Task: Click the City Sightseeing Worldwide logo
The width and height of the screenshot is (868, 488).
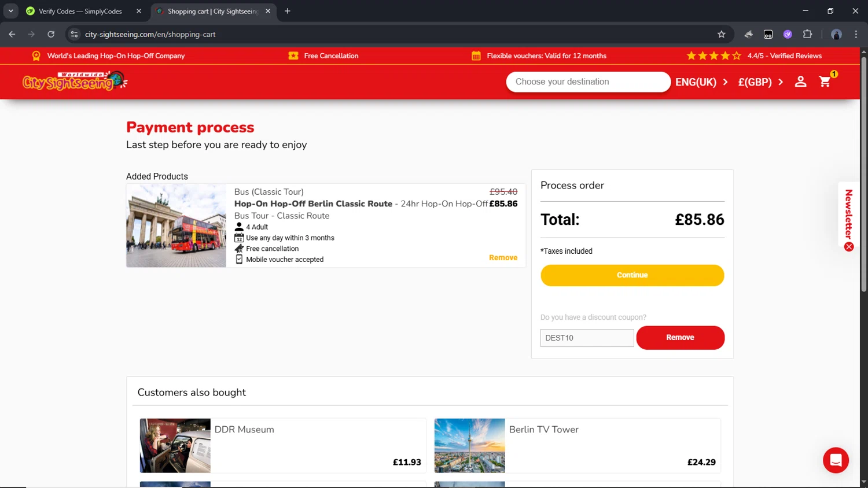Action: tap(75, 81)
